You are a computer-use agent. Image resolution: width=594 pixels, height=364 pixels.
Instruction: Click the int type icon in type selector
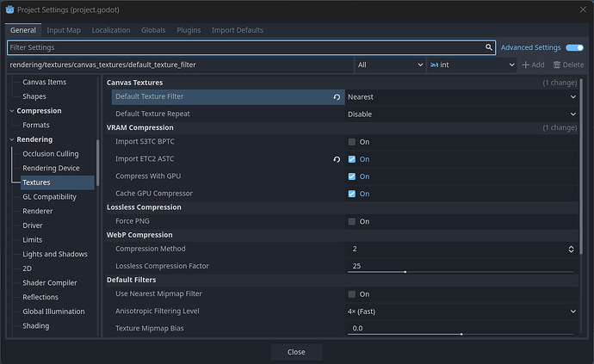pyautogui.click(x=434, y=65)
